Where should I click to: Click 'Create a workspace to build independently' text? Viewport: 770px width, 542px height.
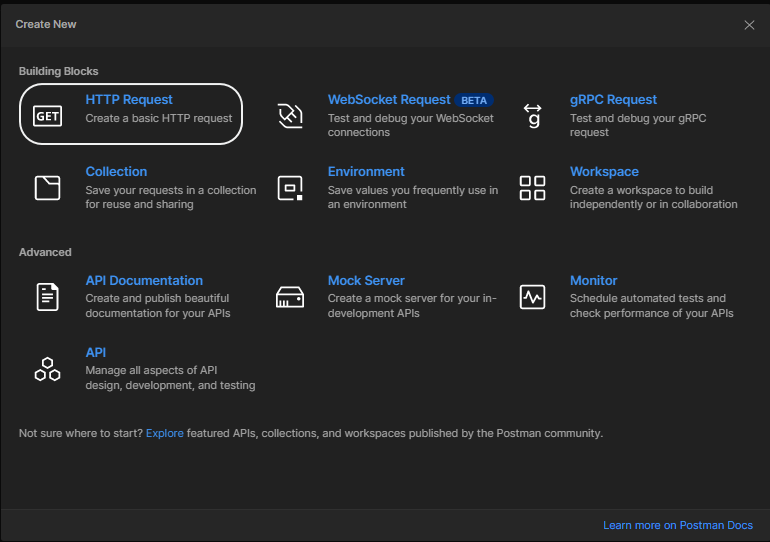coord(654,197)
